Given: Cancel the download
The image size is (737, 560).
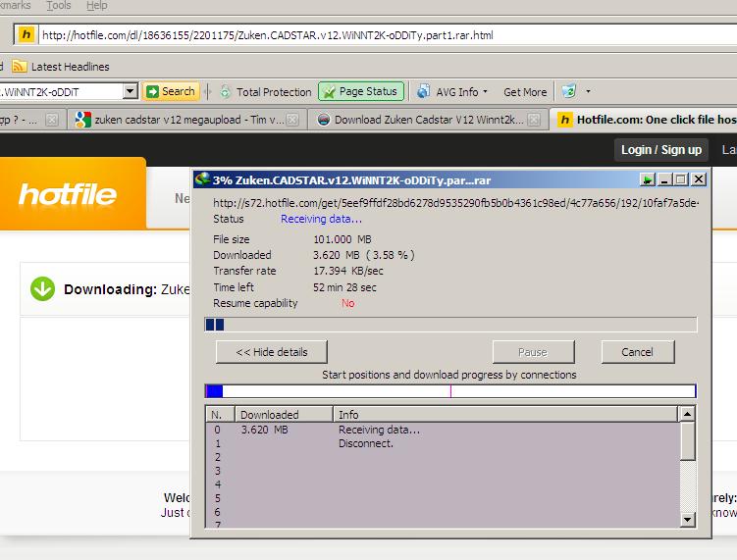Looking at the screenshot, I should tap(637, 352).
